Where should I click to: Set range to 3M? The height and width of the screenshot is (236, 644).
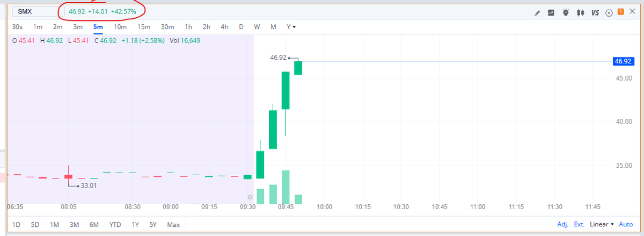click(74, 225)
